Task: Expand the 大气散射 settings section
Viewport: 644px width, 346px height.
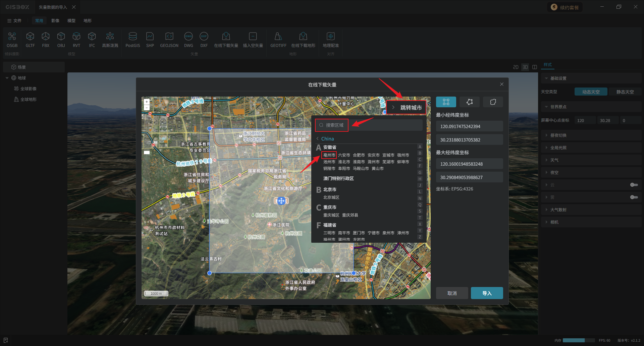Action: click(558, 210)
